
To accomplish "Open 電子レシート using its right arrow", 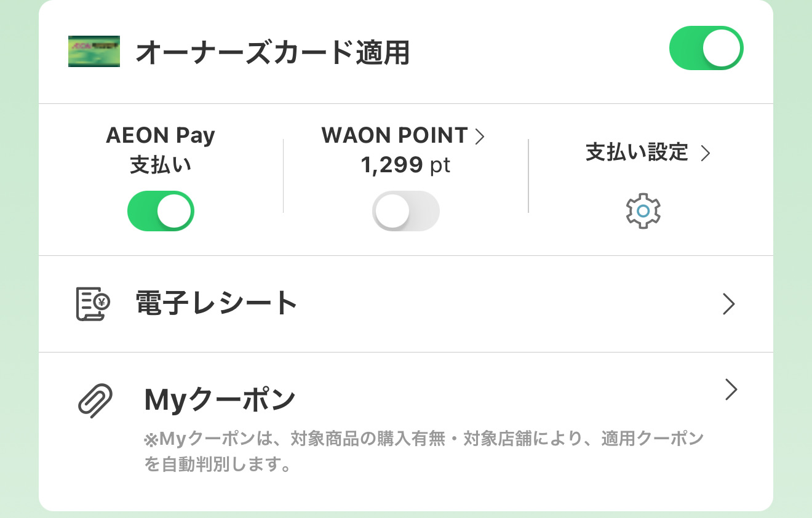I will tap(729, 304).
